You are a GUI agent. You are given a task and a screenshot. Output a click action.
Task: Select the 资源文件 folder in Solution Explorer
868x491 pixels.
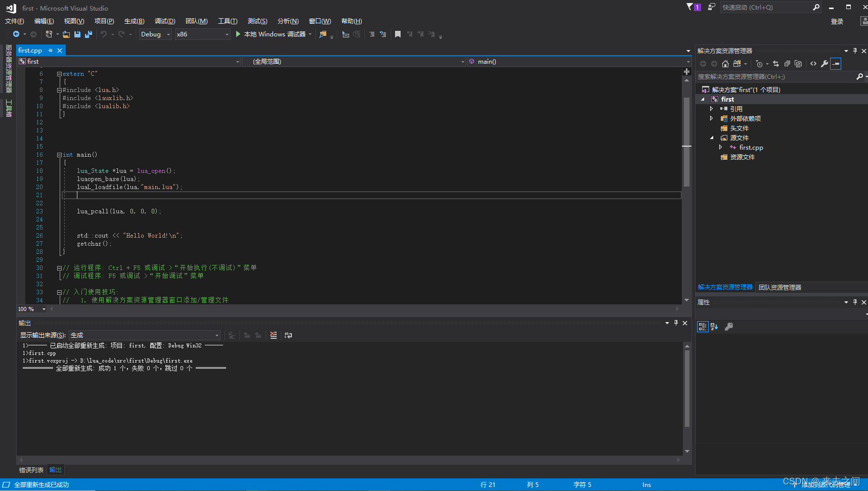[742, 157]
